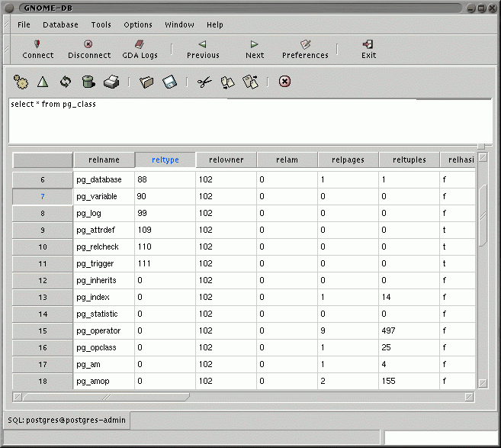Click the reltype column header

click(165, 160)
